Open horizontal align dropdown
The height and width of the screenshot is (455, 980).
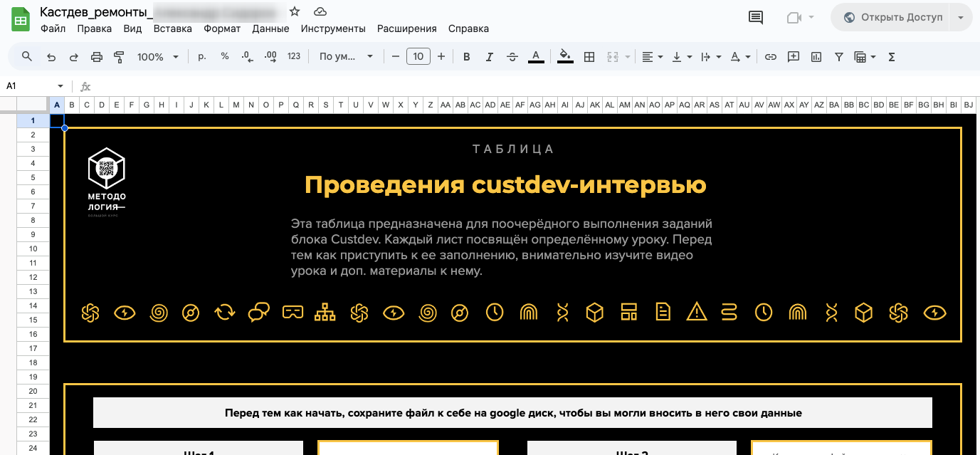pyautogui.click(x=652, y=57)
